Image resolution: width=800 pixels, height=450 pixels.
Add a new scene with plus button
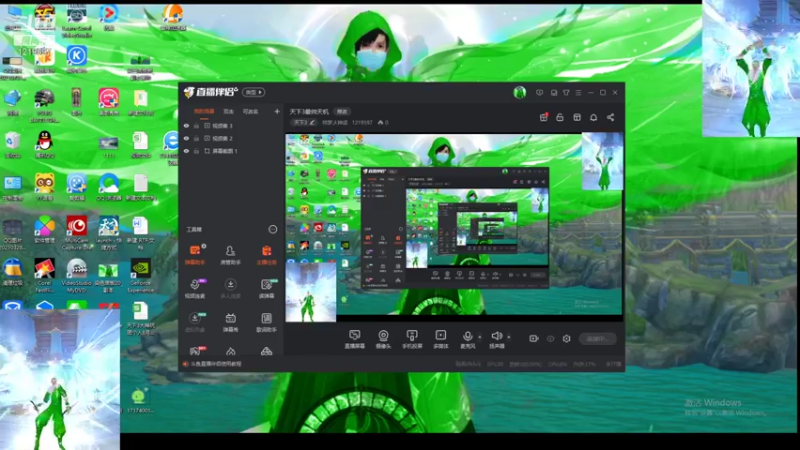pos(277,111)
